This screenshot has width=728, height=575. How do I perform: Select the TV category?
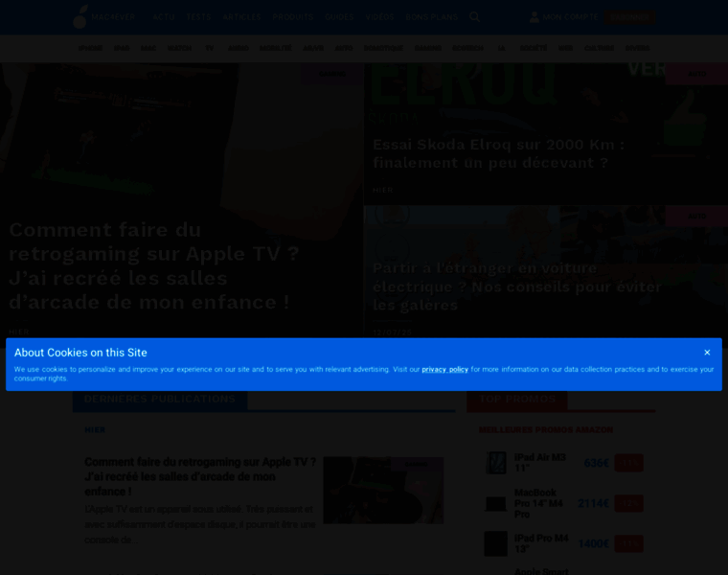point(210,48)
